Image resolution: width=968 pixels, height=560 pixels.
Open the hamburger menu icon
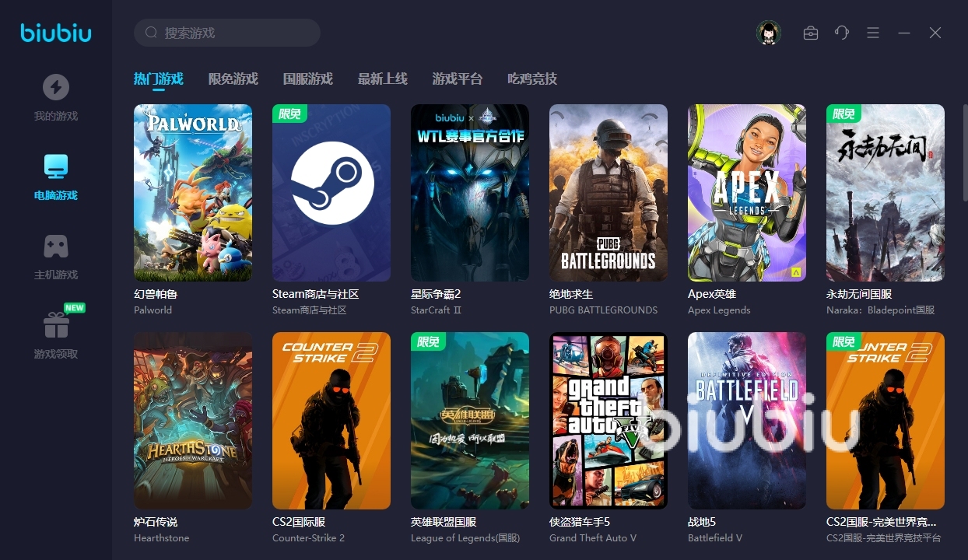pos(873,33)
